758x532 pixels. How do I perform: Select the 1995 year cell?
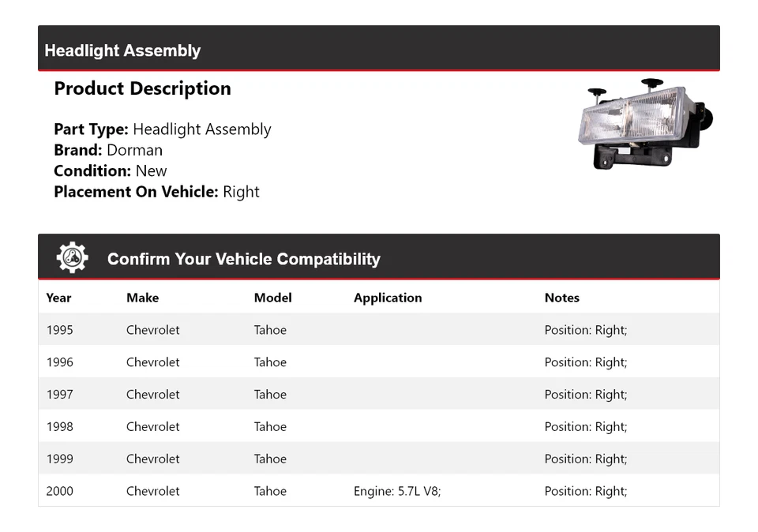click(x=59, y=330)
